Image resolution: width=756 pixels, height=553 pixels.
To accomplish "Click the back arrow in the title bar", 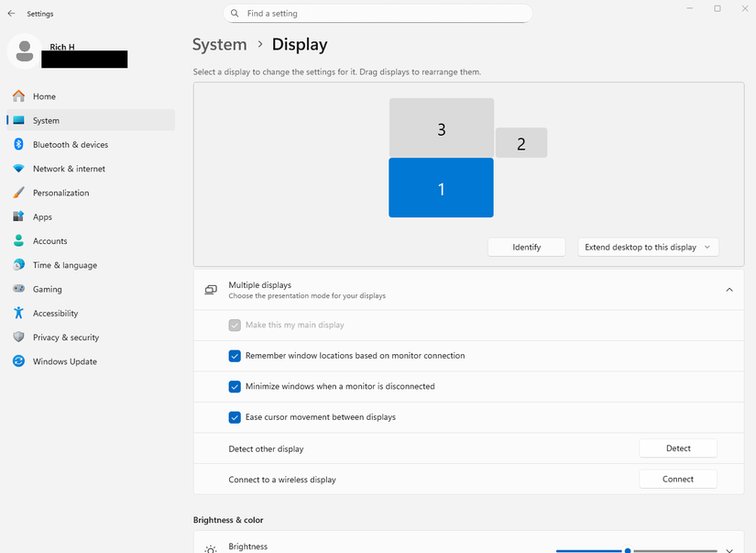I will [11, 13].
